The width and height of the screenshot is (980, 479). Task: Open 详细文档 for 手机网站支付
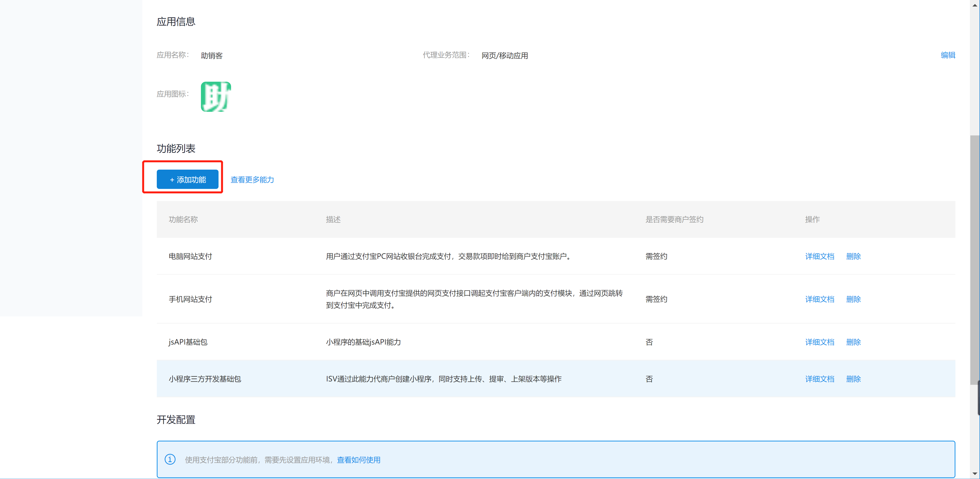tap(819, 299)
